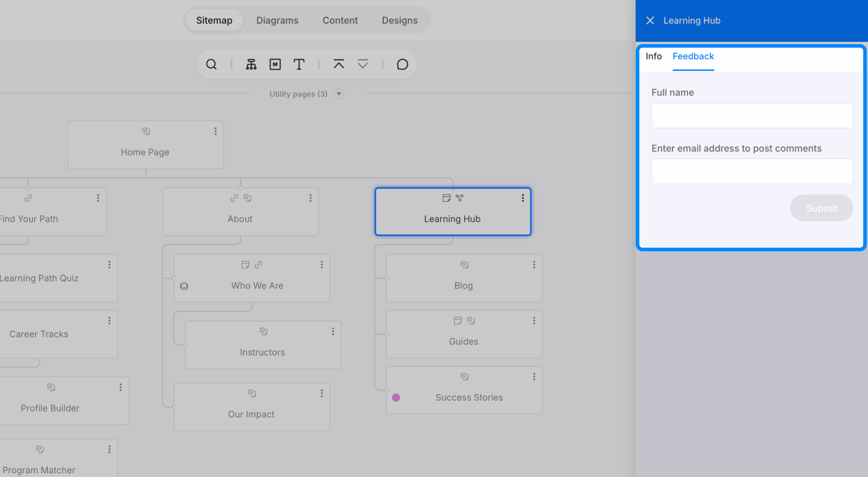Click the comments icon on Instructors card

pos(263,332)
